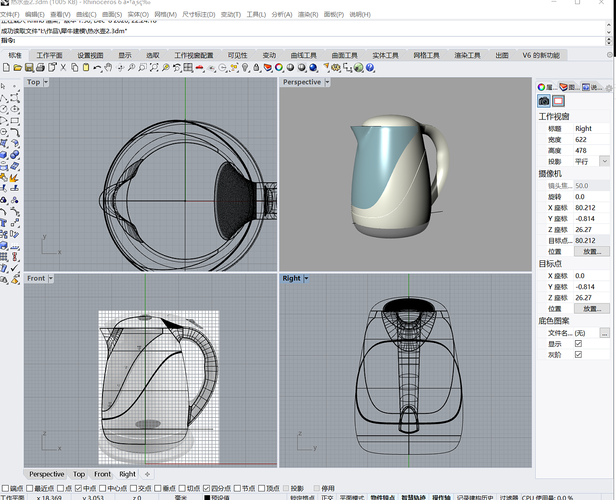Select the pointer tool in left sidebar
The width and height of the screenshot is (616, 500).
5,86
